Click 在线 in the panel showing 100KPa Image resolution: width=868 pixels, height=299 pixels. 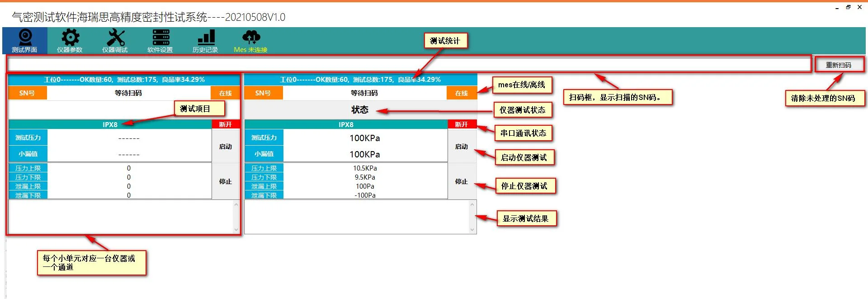(x=461, y=93)
